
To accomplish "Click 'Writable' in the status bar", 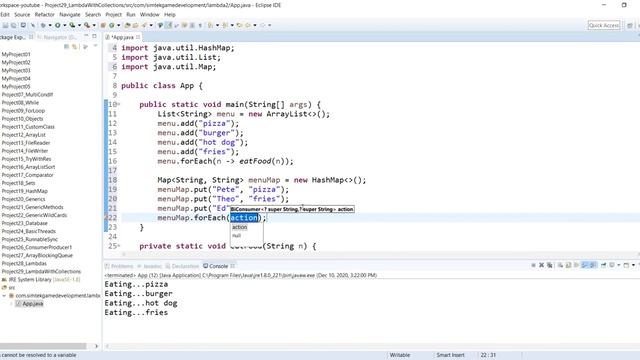I will (400, 355).
